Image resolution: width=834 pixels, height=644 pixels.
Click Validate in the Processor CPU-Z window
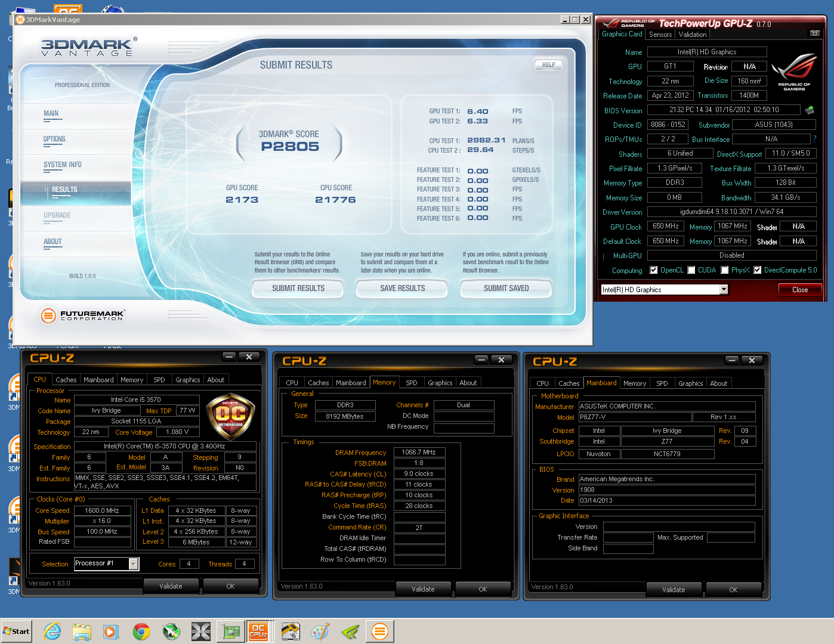point(171,586)
